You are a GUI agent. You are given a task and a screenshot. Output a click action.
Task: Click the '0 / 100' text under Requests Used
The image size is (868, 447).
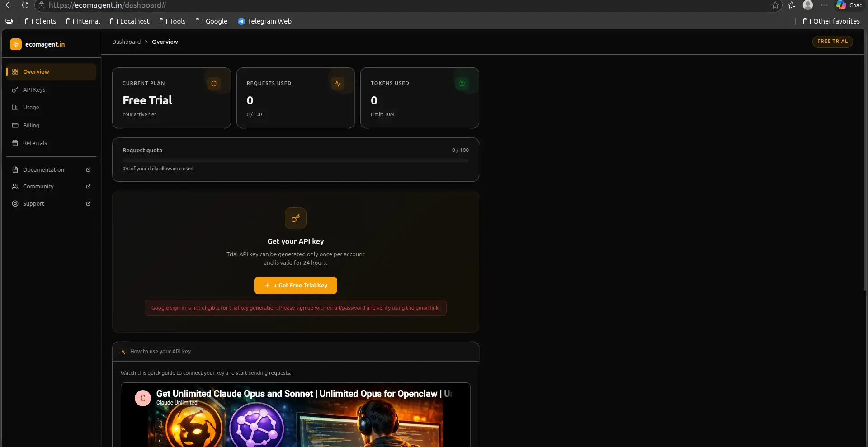click(x=254, y=114)
